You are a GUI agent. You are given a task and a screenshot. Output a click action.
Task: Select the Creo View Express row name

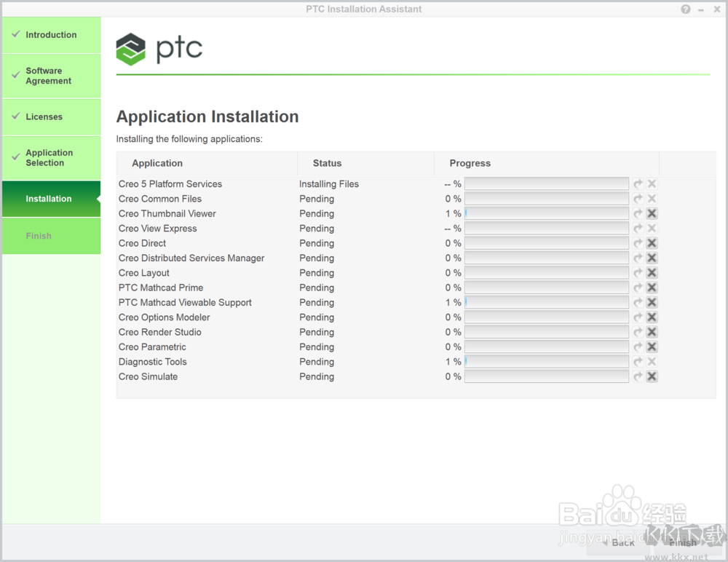tap(158, 229)
